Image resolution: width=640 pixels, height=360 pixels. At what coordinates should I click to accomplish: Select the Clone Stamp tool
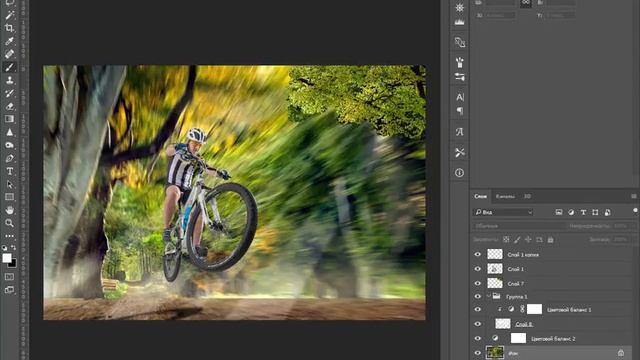[9, 80]
